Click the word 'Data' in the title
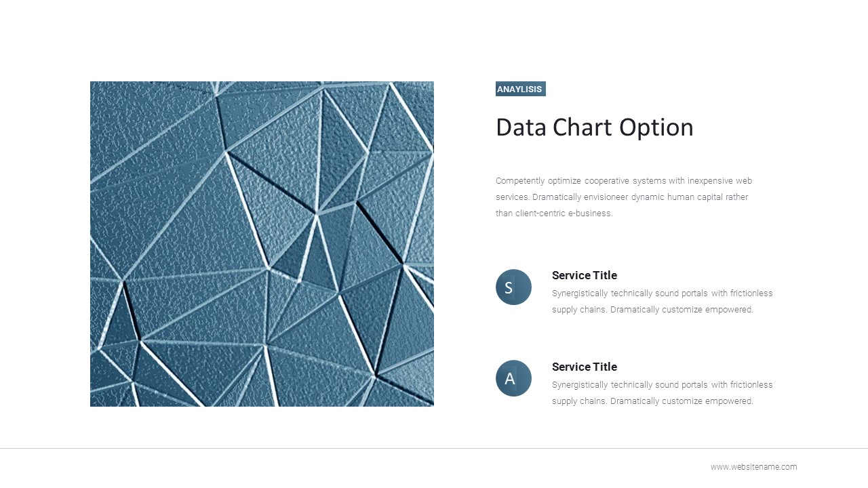This screenshot has height=488, width=868. tap(521, 127)
